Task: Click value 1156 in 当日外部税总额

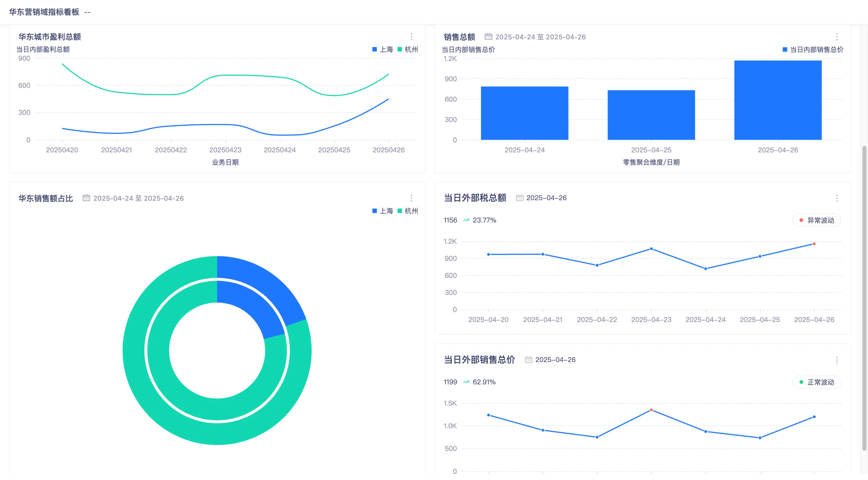Action: tap(450, 220)
